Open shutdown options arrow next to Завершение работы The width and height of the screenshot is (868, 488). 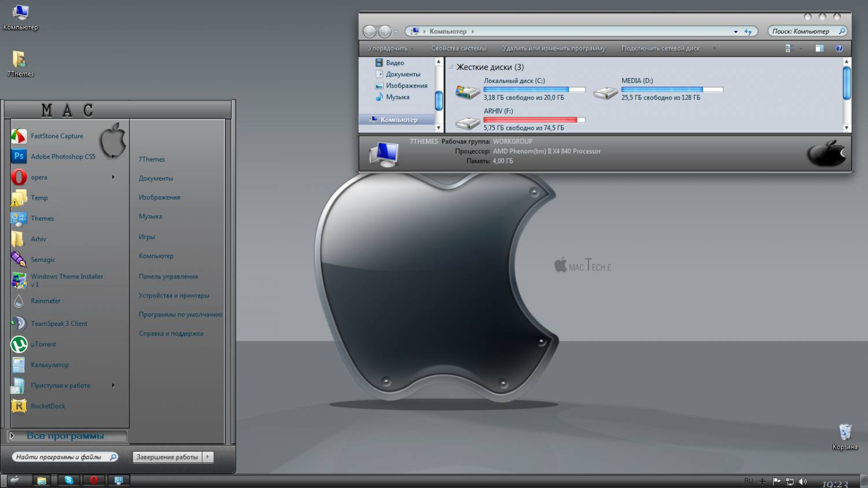click(208, 457)
